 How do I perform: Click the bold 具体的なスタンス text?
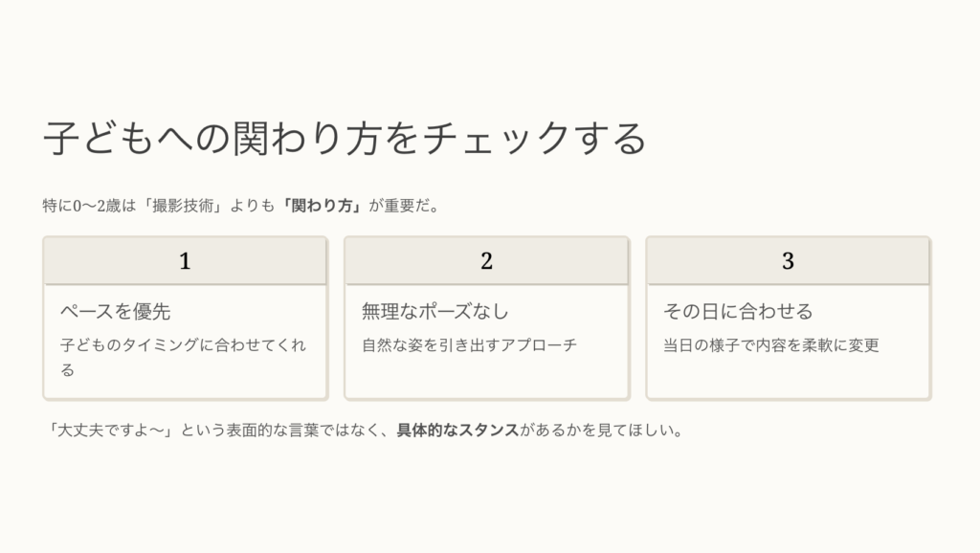[x=458, y=430]
